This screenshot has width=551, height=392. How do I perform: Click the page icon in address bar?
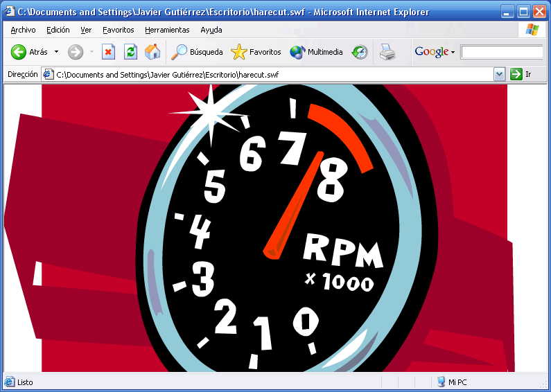[48, 75]
